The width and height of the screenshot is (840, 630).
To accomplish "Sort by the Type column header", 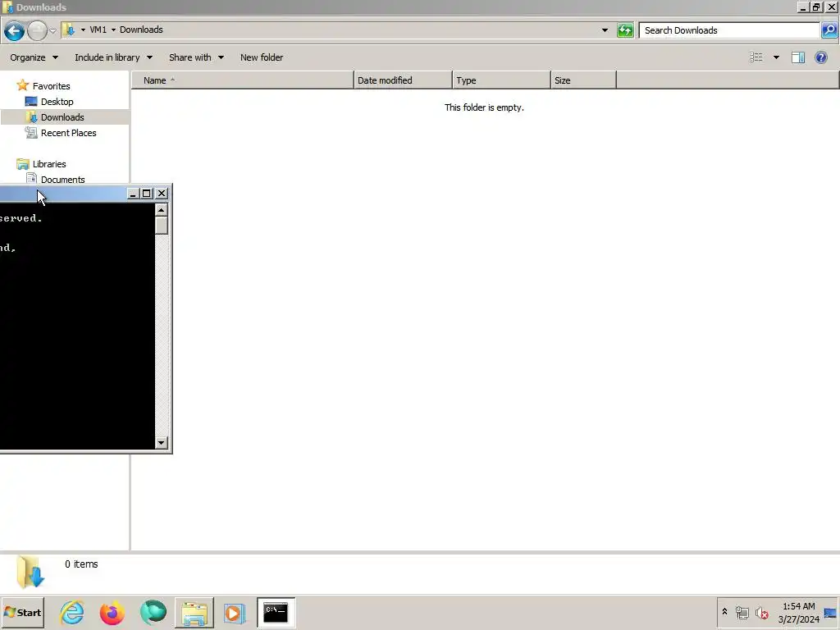I will tap(501, 80).
